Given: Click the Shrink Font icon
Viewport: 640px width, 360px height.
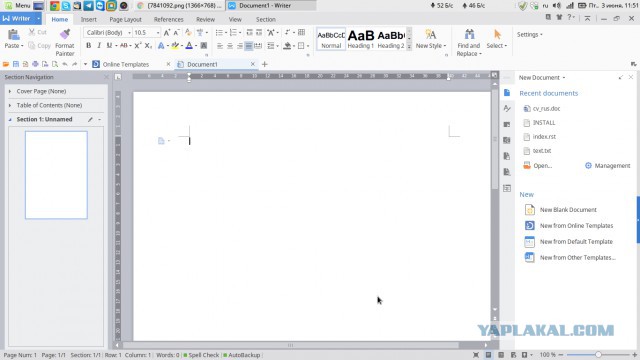Looking at the screenshot, I should [176, 33].
